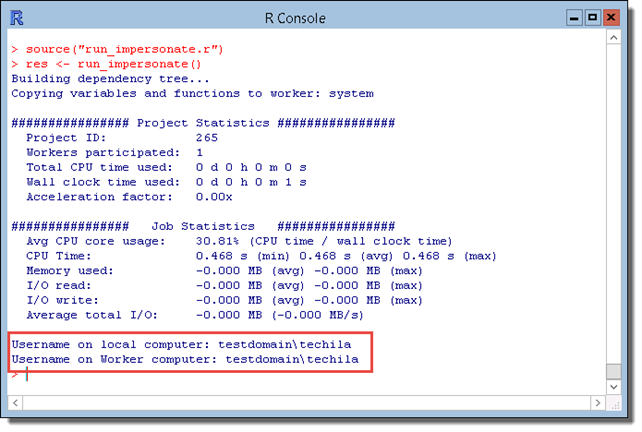
Task: Minimize the R Console window
Action: [573, 18]
